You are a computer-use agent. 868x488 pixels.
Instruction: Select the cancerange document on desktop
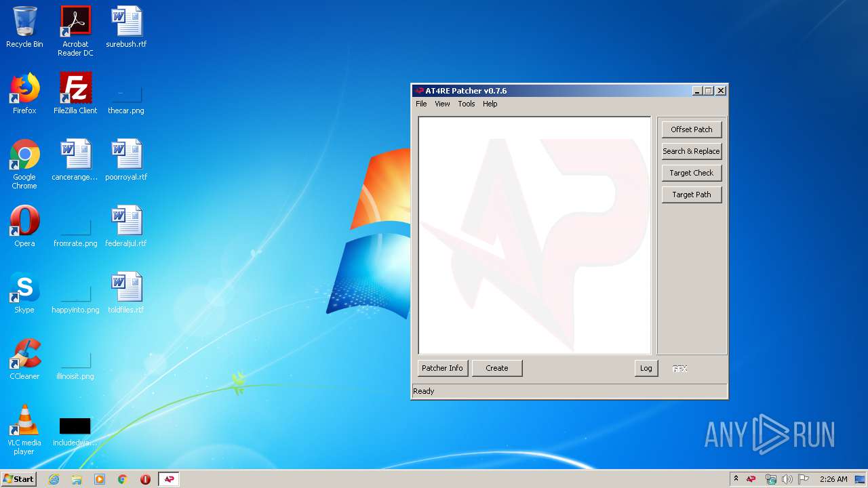point(75,161)
